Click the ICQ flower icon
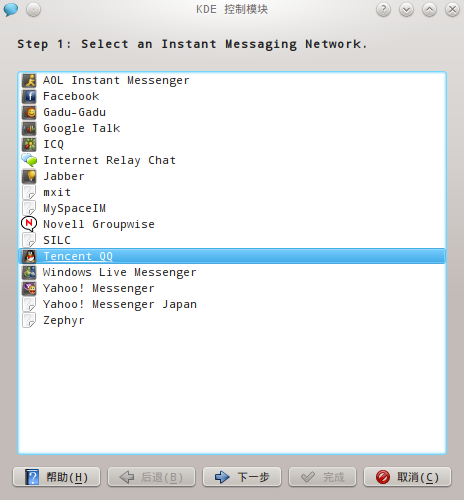This screenshot has width=464, height=500. 29,145
